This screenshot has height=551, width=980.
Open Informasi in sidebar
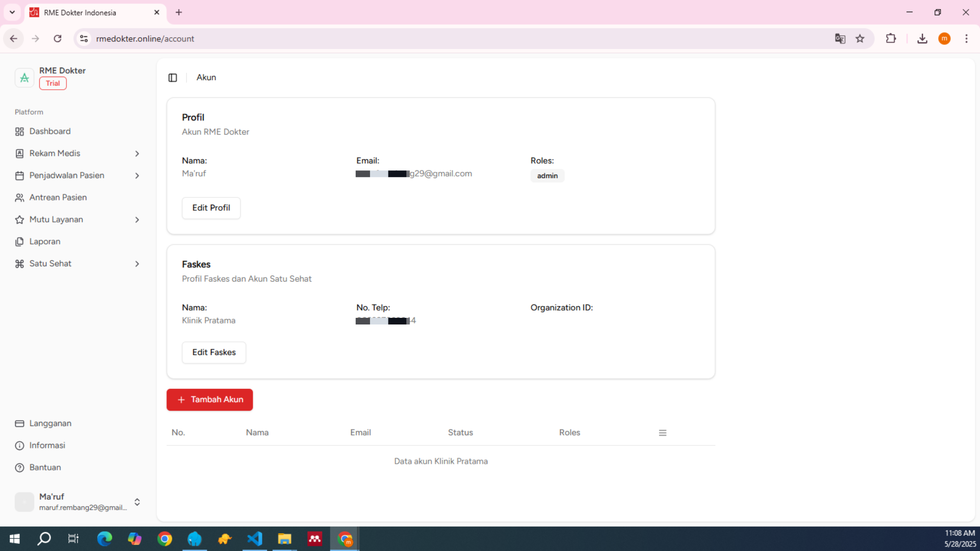click(x=47, y=445)
